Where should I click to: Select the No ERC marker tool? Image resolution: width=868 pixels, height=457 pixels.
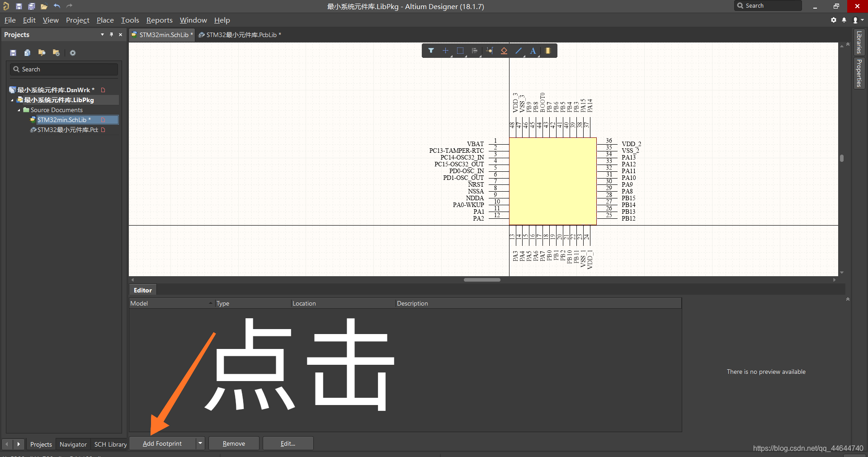pos(503,51)
